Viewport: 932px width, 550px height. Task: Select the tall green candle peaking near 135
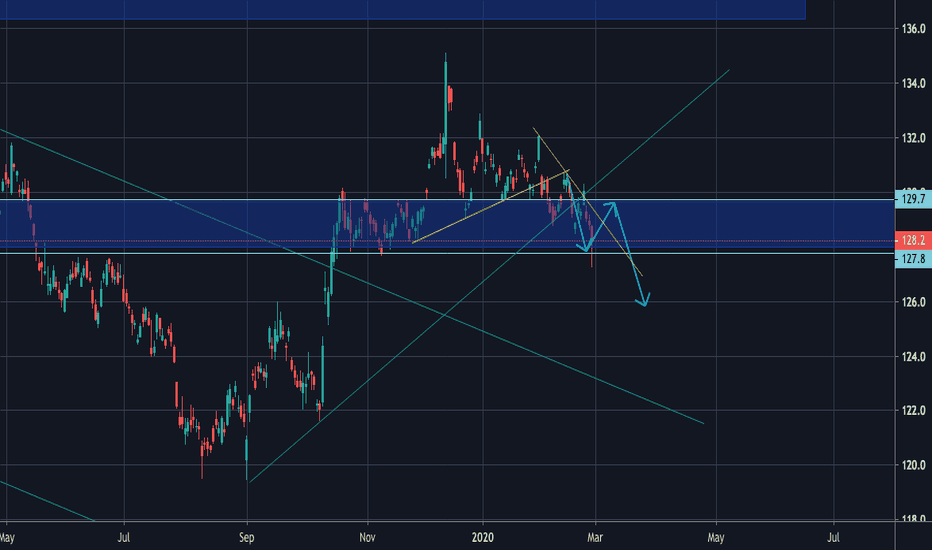click(445, 113)
